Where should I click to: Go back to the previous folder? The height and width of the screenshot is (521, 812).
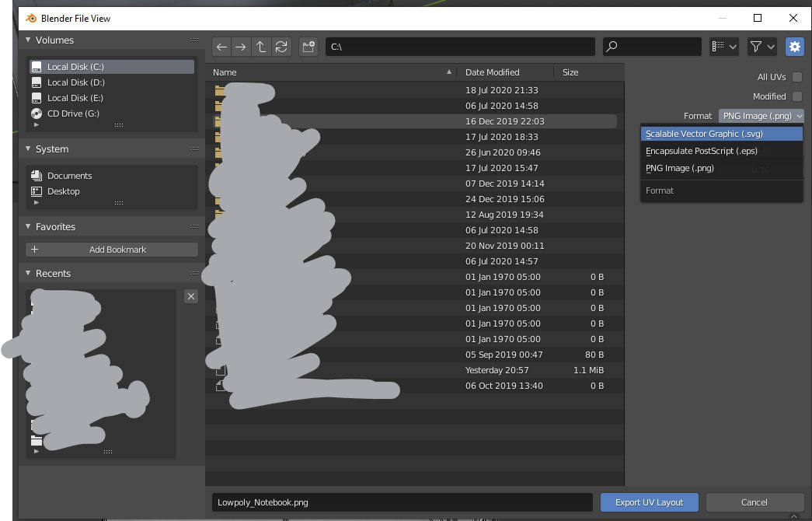pos(221,47)
